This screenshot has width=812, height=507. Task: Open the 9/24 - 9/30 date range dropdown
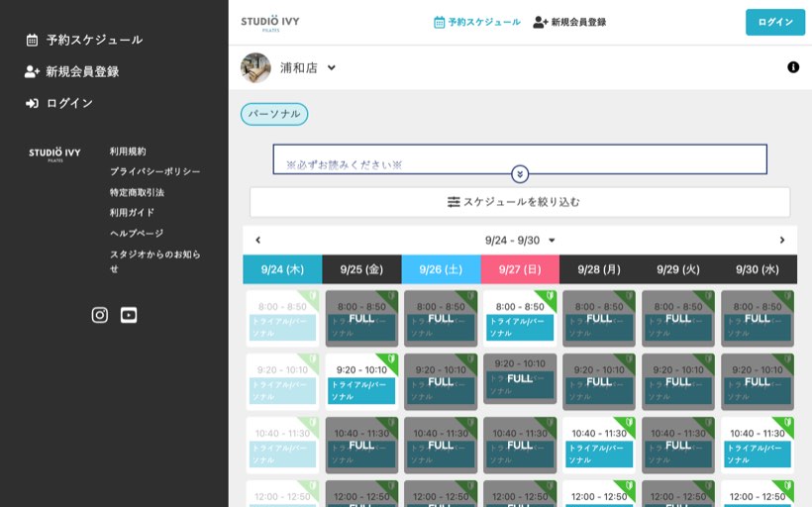(x=520, y=241)
